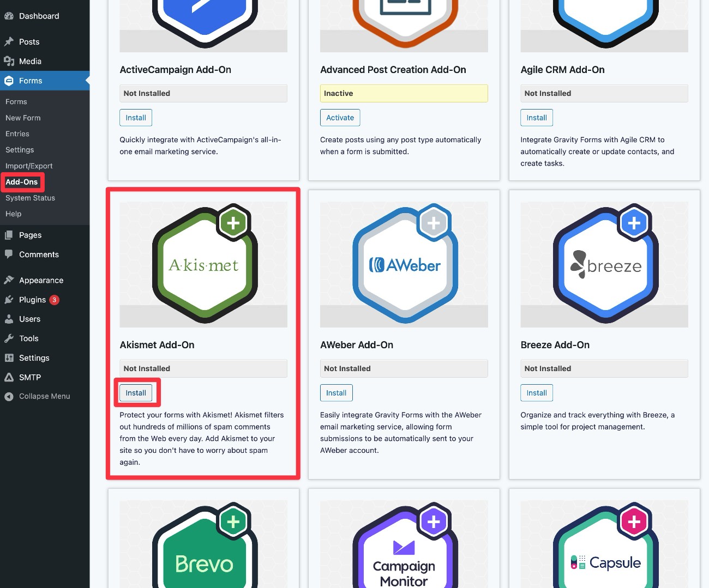Activate the Advanced Post Creation Add-On
Viewport: 709px width, 588px height.
point(340,117)
